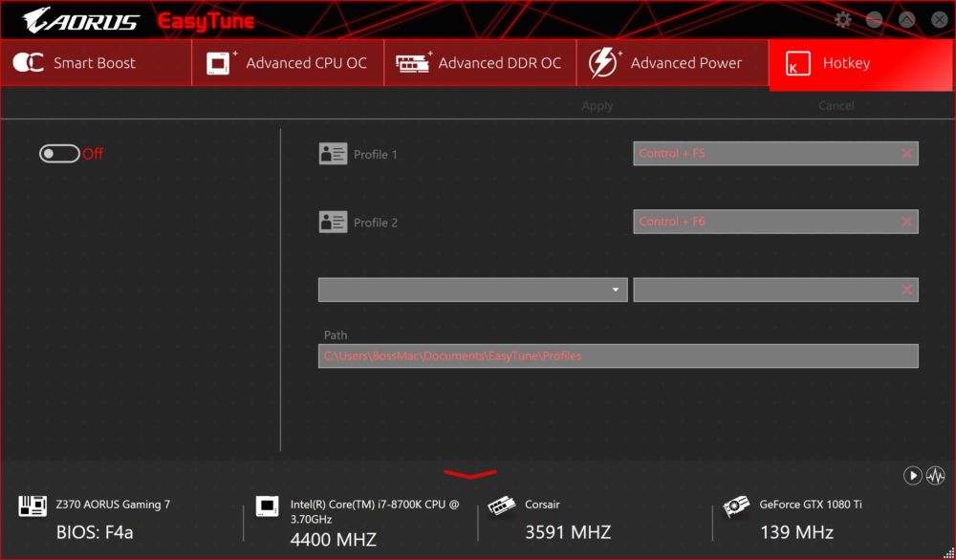Click the AORUS logo

(80, 20)
